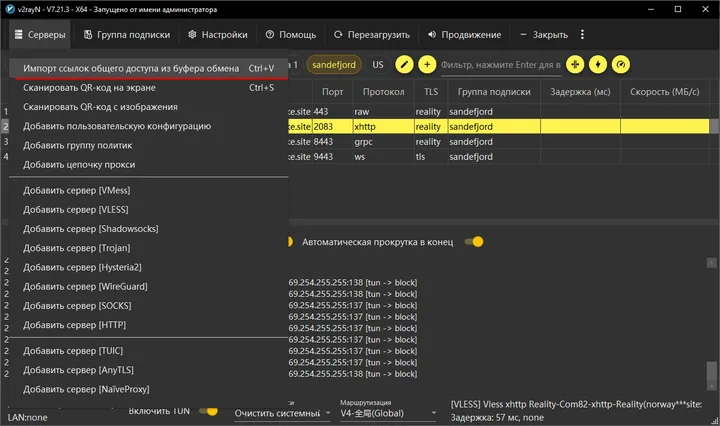
Task: Select the ws server on port 9443
Action: (x=499, y=157)
